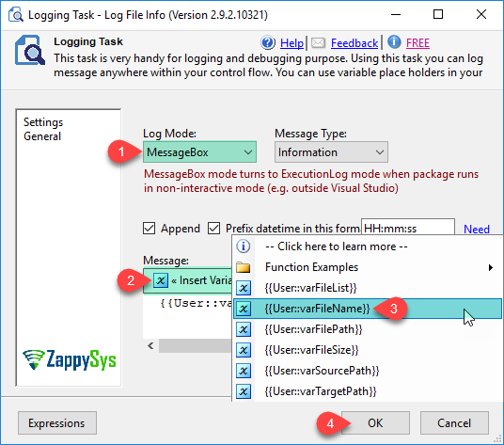Choose 'Click here to learn more' menu entry
Image resolution: width=504 pixels, height=445 pixels.
click(x=367, y=246)
